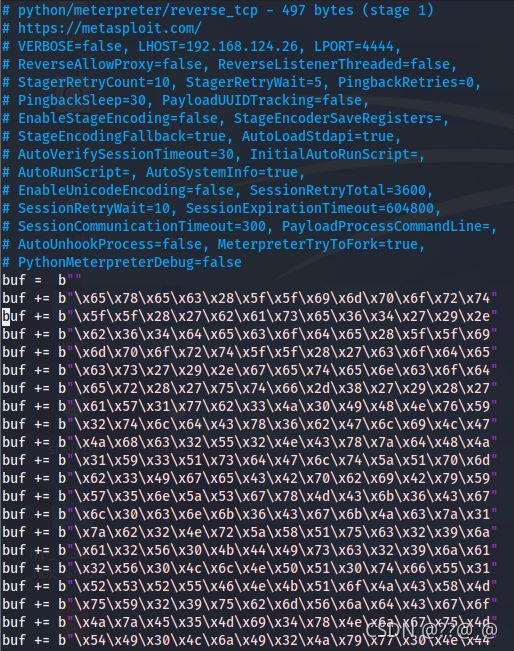This screenshot has width=514, height=651.
Task: Click buf line starting \x63\x73\x27\x29
Action: coord(250,370)
